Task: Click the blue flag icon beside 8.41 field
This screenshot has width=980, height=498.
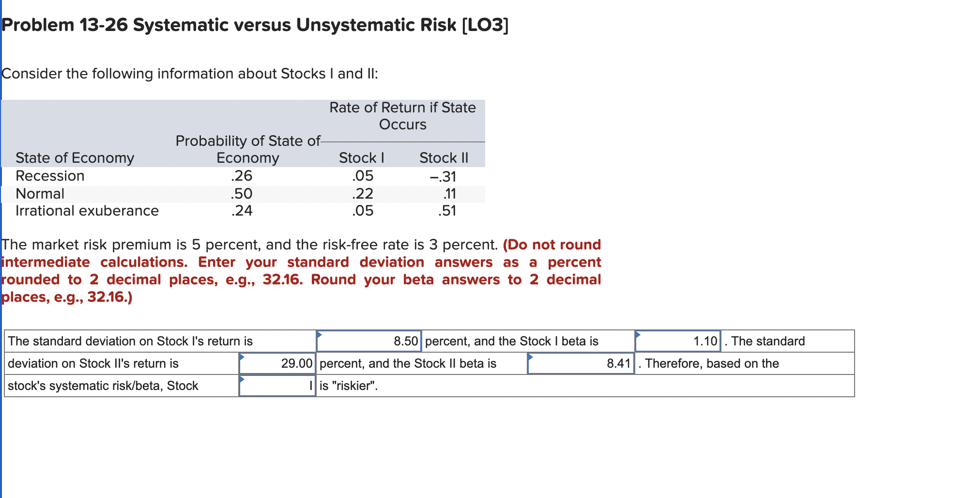Action: 531,357
